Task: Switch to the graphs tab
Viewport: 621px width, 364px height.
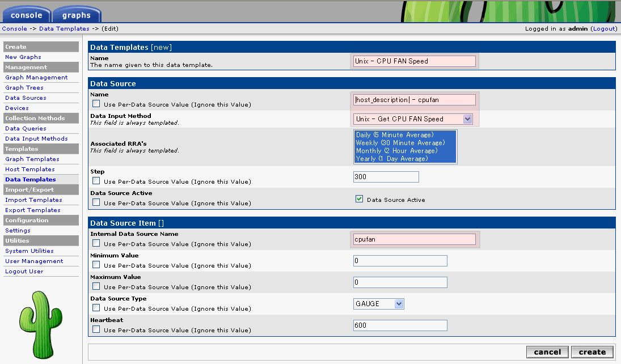Action: [x=77, y=15]
